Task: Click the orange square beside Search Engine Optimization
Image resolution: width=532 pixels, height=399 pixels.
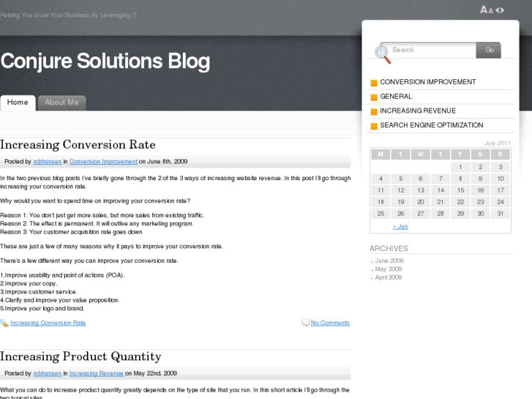Action: [374, 127]
